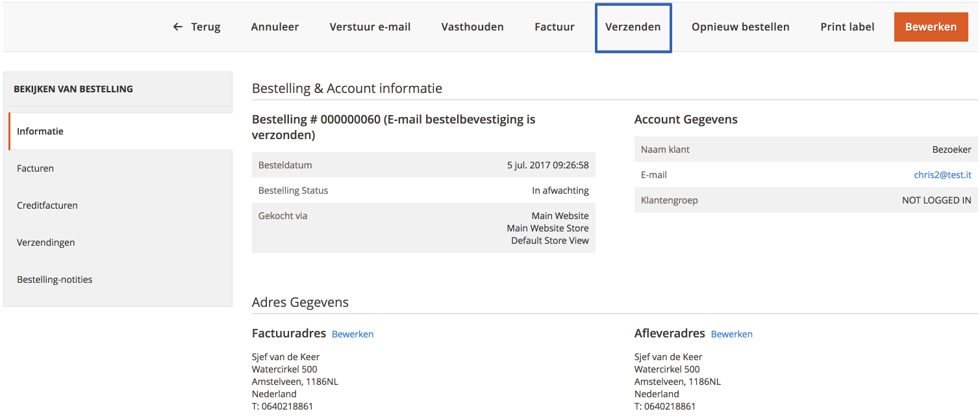Click the Naam klant value Bezoeker
The width and height of the screenshot is (980, 420).
pos(952,149)
